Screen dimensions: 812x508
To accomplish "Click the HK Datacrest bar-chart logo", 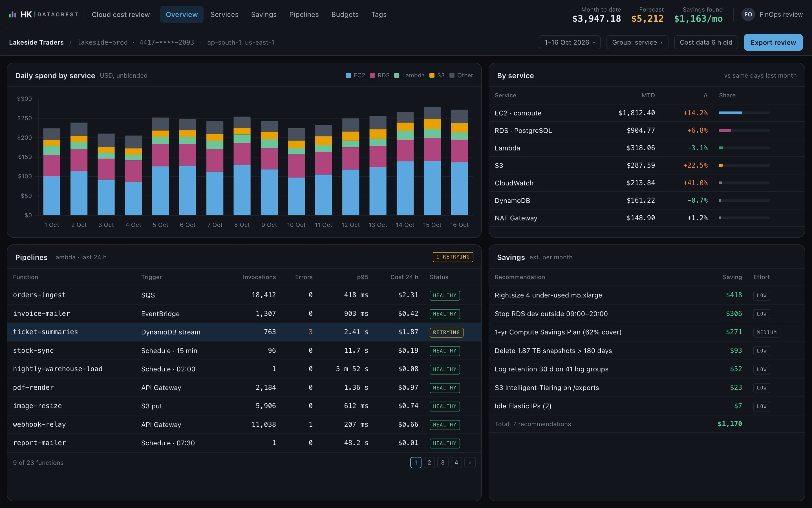I will point(12,14).
